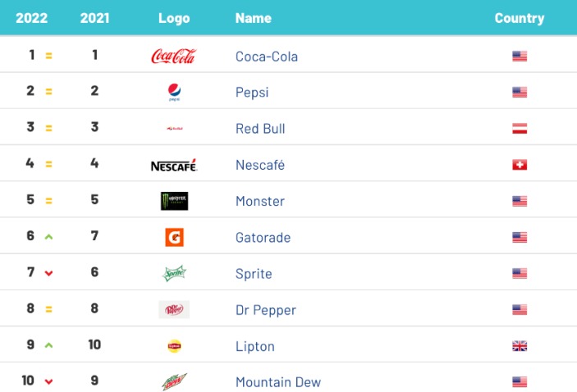The height and width of the screenshot is (392, 577).
Task: Click the Dr Pepper logo
Action: pos(174,309)
